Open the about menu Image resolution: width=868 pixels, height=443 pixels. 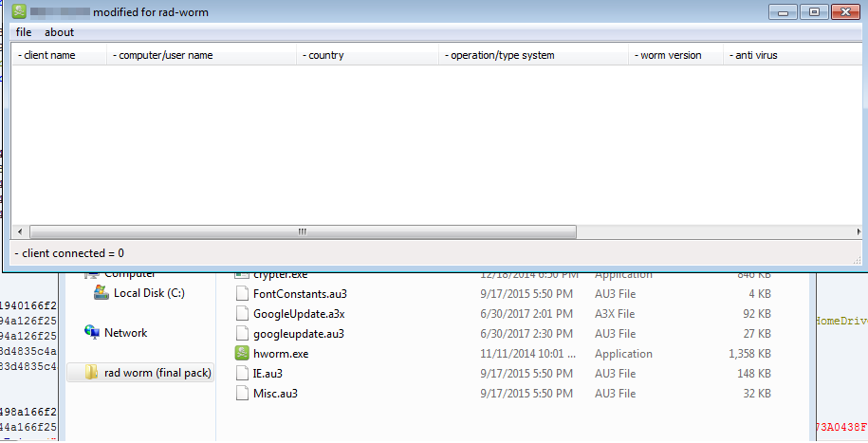coord(59,32)
